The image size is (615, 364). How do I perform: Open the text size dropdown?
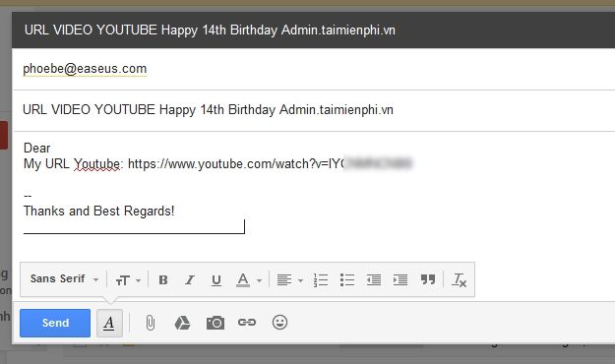[128, 280]
